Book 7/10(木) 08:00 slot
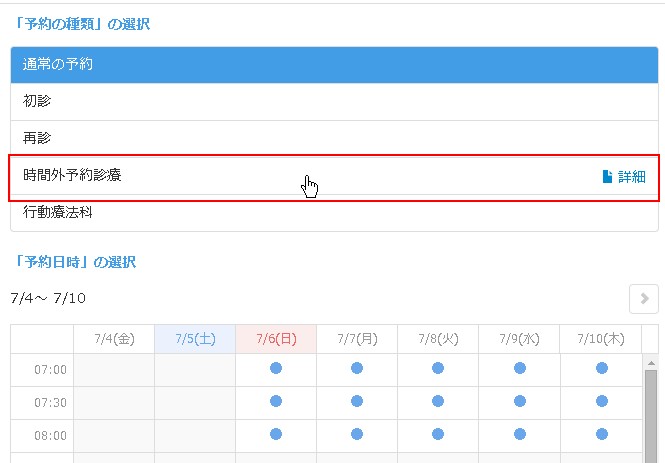The width and height of the screenshot is (665, 463). pos(602,434)
